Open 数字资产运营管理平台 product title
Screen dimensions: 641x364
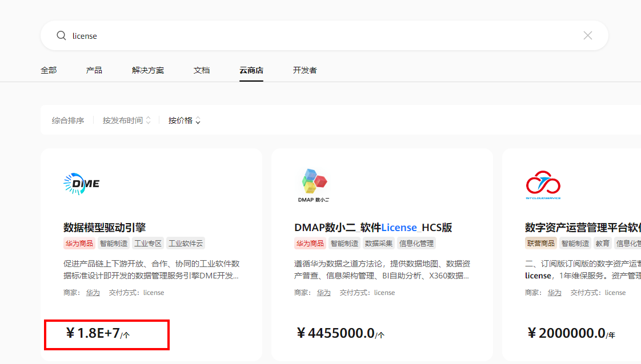pyautogui.click(x=583, y=227)
